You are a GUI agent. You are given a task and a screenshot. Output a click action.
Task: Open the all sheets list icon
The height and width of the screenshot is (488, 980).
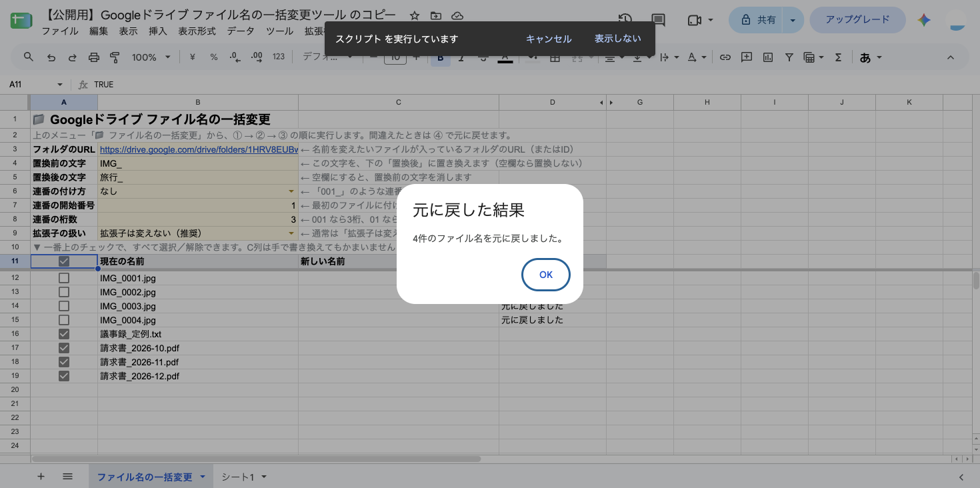[67, 477]
